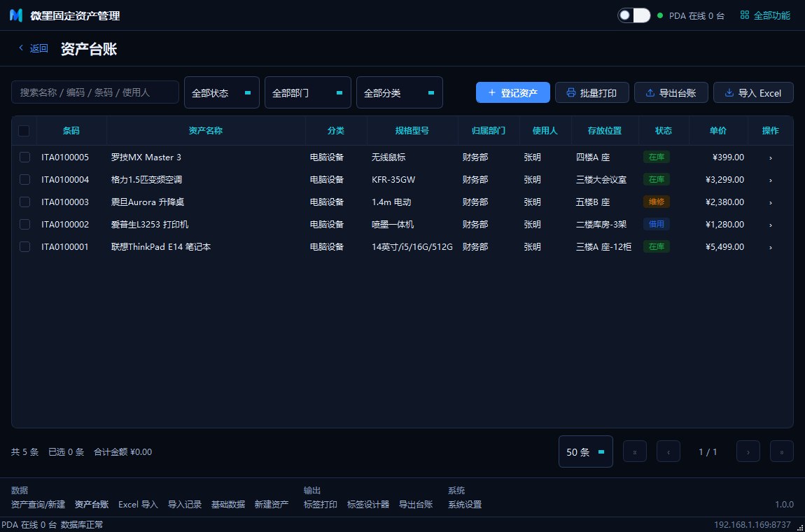Image resolution: width=805 pixels, height=532 pixels.
Task: Open 导入记录 in the bottom menu
Action: pos(185,504)
